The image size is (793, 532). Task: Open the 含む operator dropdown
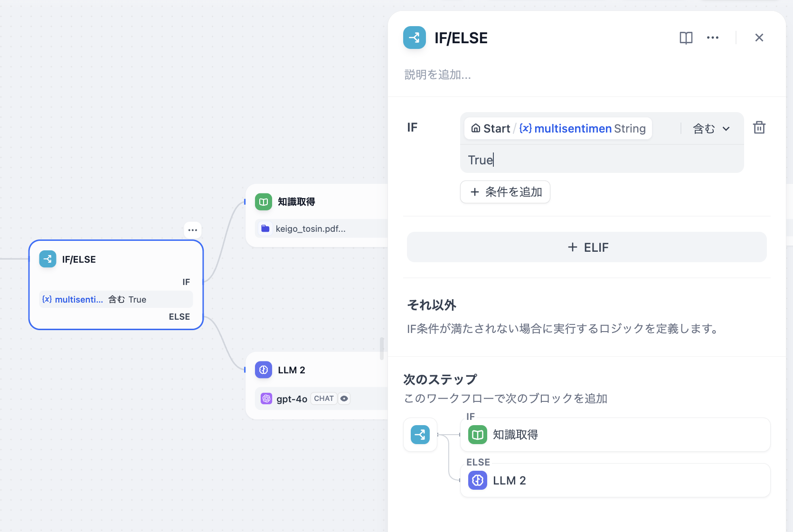[710, 128]
